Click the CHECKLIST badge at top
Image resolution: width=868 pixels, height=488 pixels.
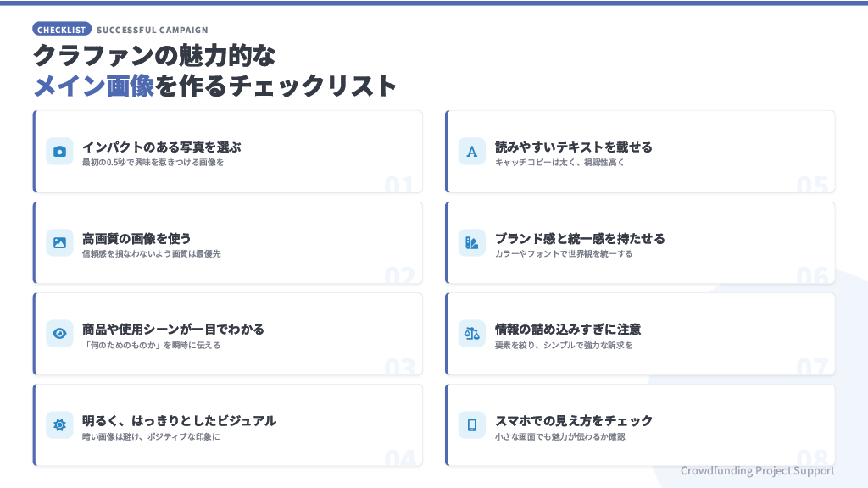(x=62, y=30)
